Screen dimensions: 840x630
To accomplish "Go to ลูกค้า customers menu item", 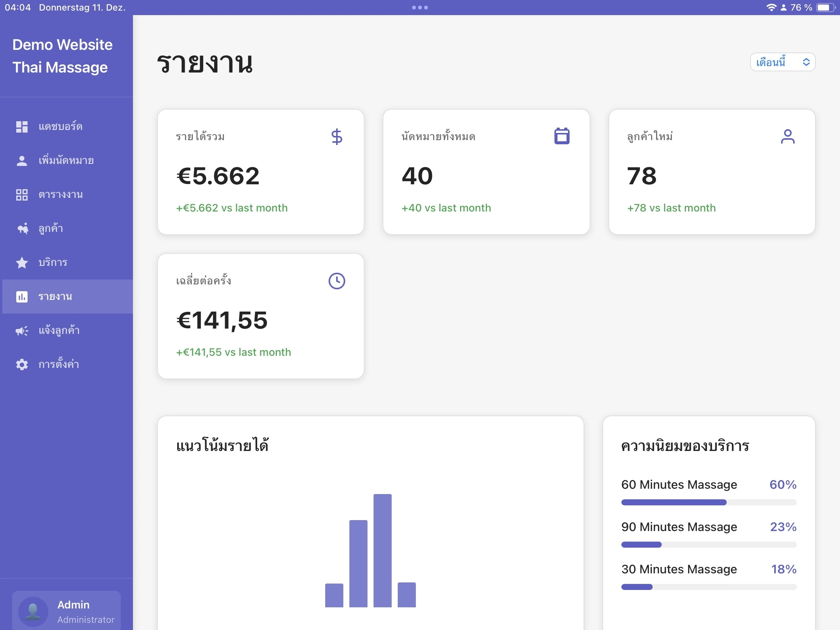I will tap(51, 229).
